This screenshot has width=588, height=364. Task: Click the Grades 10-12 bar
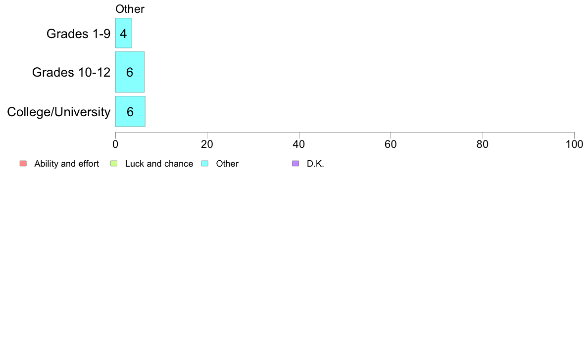click(130, 72)
